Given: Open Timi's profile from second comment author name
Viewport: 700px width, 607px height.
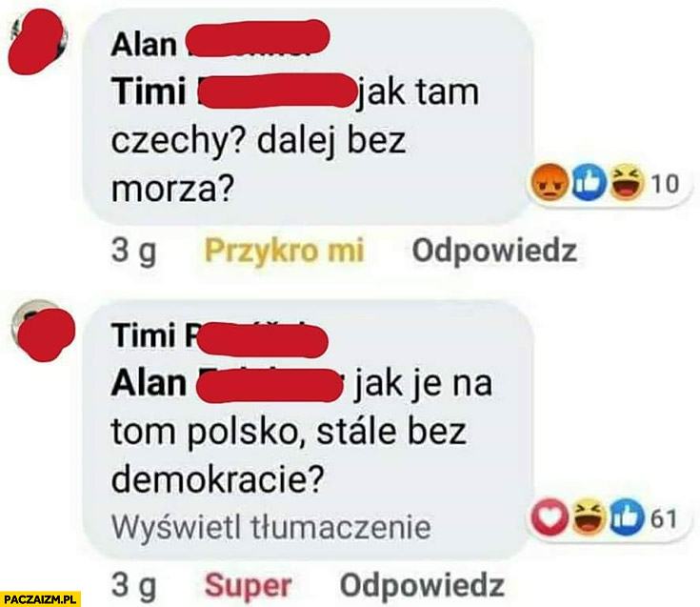Looking at the screenshot, I should [220, 337].
